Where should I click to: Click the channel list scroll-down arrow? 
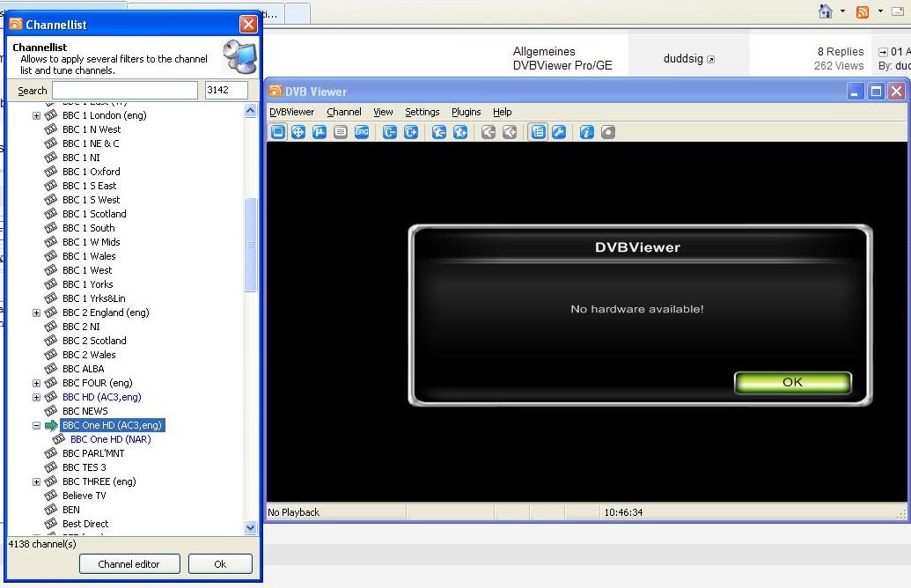(250, 528)
